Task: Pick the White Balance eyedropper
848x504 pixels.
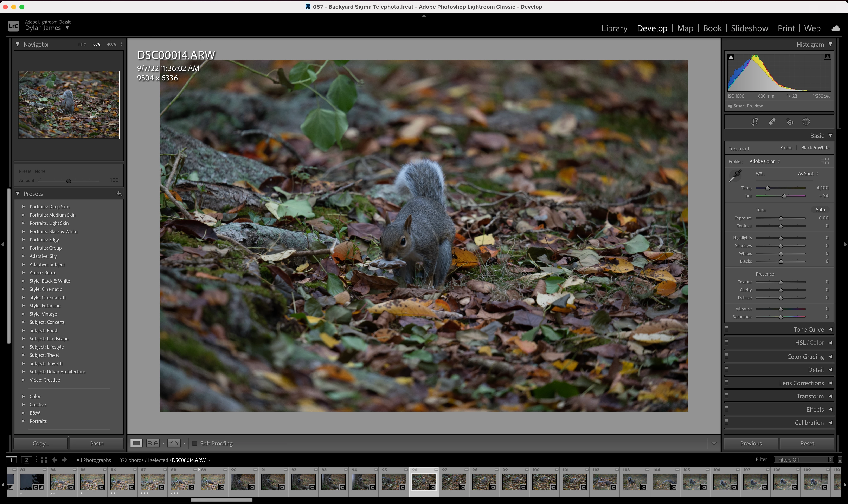Action: pos(735,176)
